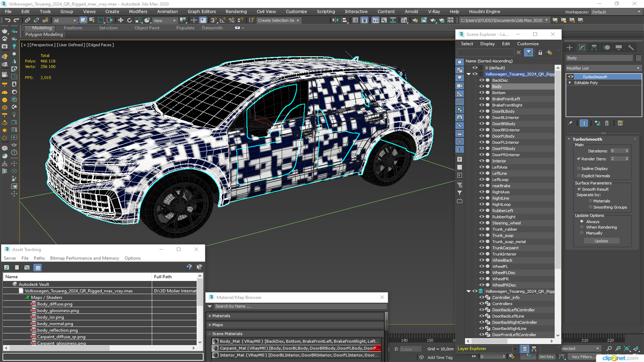Toggle the Angle Snap icon

click(222, 20)
